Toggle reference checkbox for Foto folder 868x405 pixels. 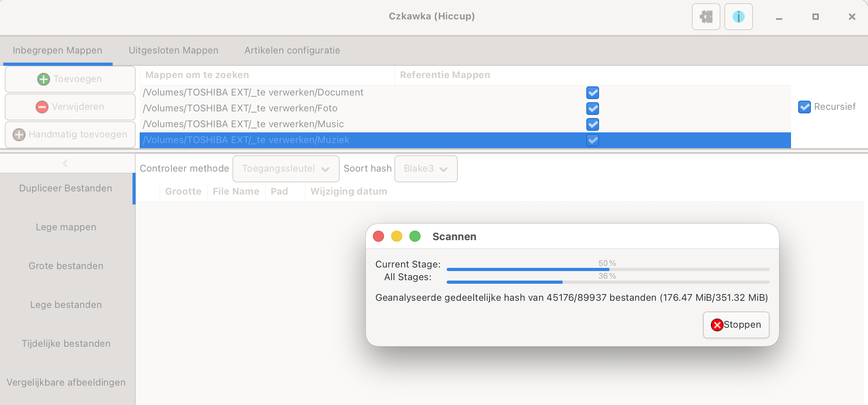click(x=592, y=109)
